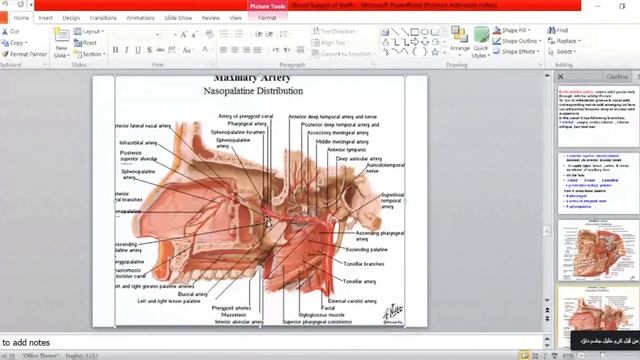Viewport: 640px width, 360px height.
Task: Click the Cut scissors button
Action: [10, 31]
